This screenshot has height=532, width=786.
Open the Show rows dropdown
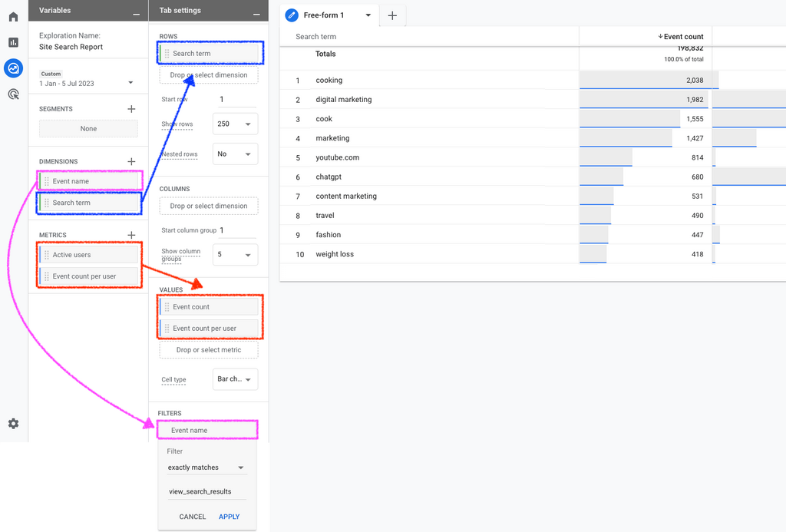click(235, 124)
